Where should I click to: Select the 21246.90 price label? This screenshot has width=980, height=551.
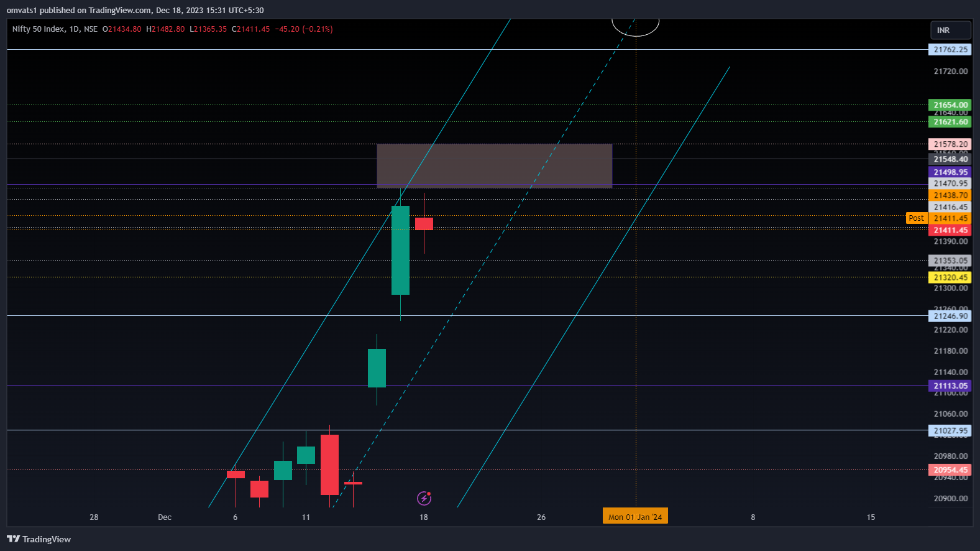coord(950,316)
